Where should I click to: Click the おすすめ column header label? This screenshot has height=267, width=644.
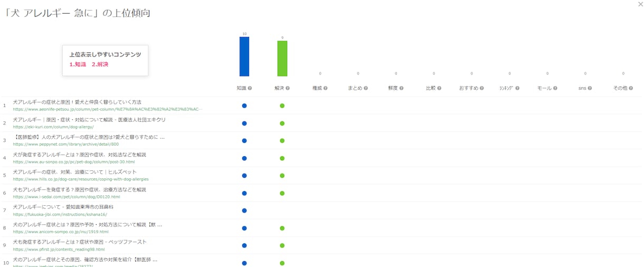pyautogui.click(x=469, y=88)
